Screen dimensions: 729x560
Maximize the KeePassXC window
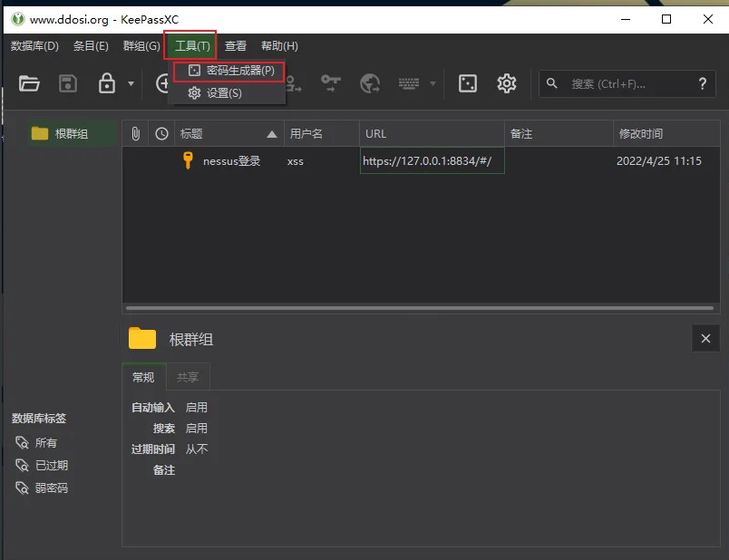pos(666,19)
